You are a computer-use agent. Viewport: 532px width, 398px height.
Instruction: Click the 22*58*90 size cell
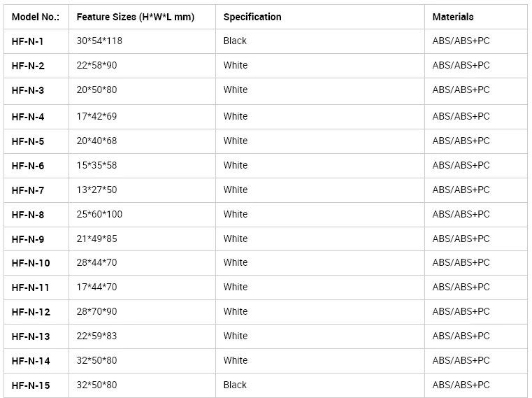[x=97, y=65]
